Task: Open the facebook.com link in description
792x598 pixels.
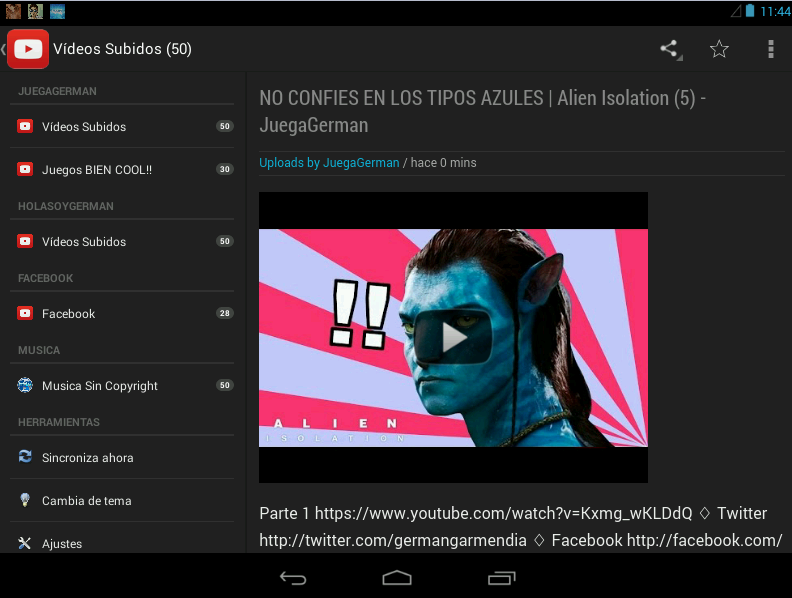Action: [x=704, y=540]
